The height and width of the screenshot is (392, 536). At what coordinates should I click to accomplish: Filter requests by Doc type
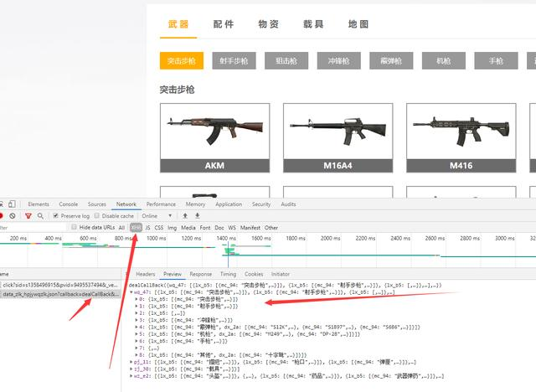click(x=219, y=228)
